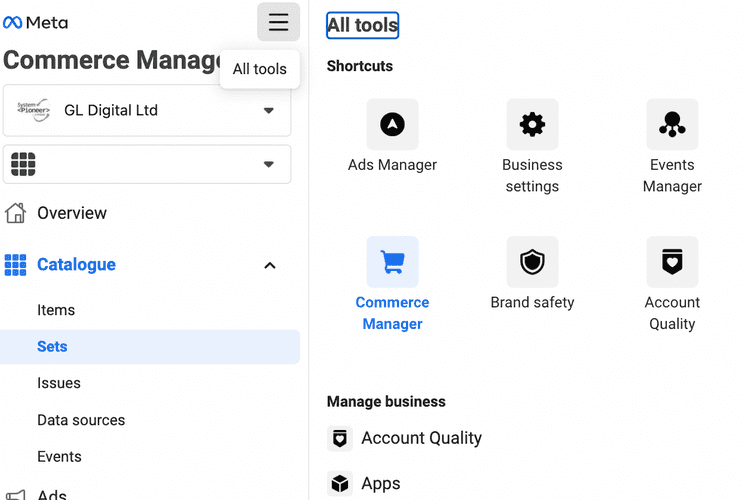The height and width of the screenshot is (500, 745).
Task: Click the Catalogue grid icon
Action: pyautogui.click(x=15, y=265)
